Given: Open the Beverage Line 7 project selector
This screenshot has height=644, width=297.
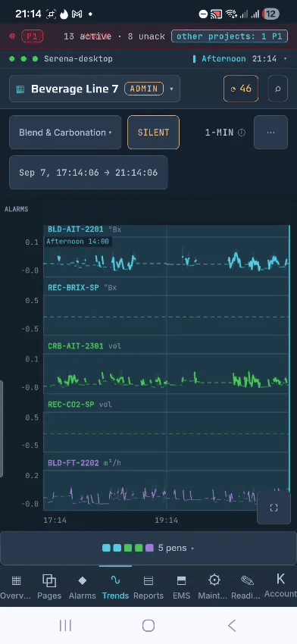Looking at the screenshot, I should [x=95, y=89].
